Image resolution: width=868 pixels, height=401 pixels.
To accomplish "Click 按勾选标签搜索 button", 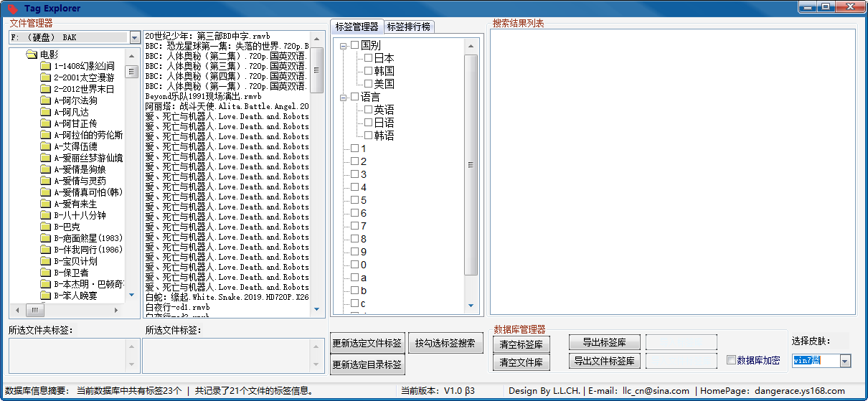I will pyautogui.click(x=445, y=343).
